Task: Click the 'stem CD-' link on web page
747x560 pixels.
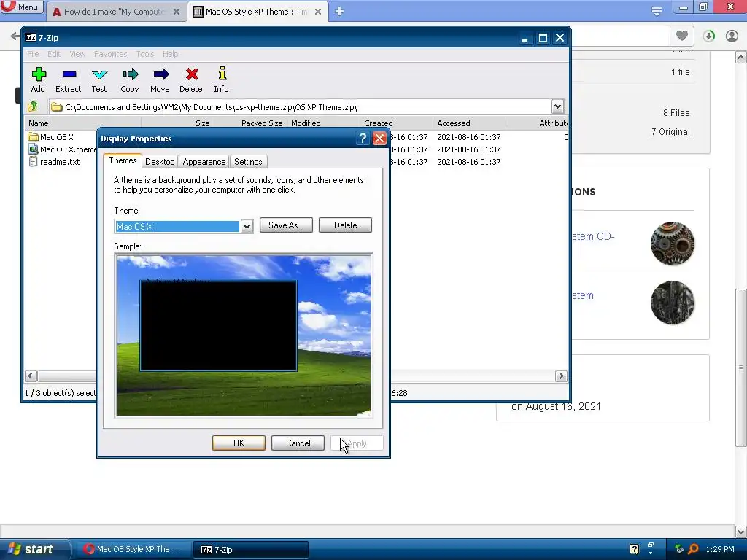Action: point(593,236)
